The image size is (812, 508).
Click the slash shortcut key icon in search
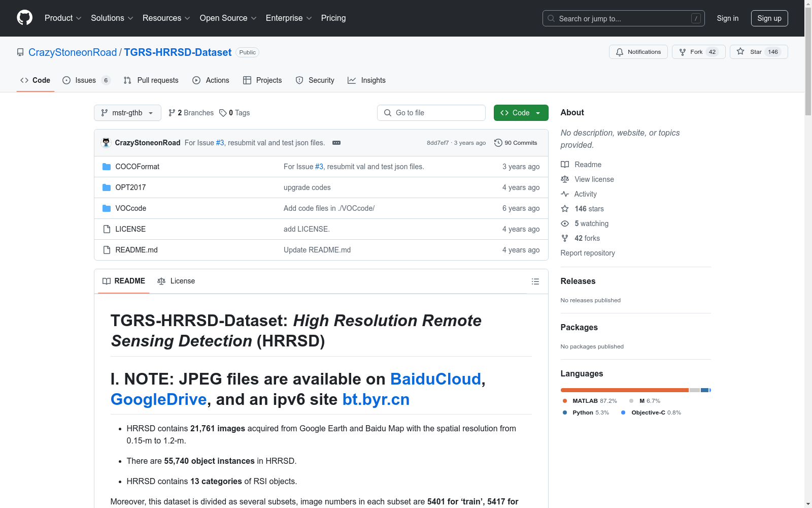tap(696, 18)
